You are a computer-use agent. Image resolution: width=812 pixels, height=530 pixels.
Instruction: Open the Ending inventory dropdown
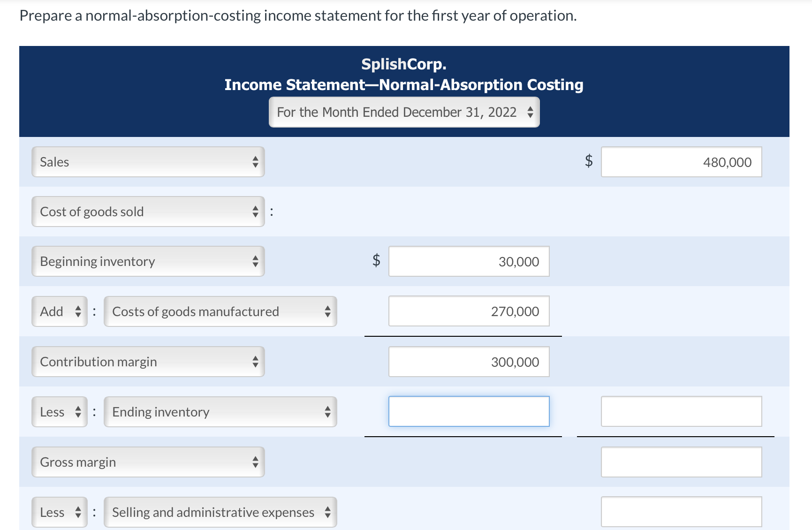[220, 412]
